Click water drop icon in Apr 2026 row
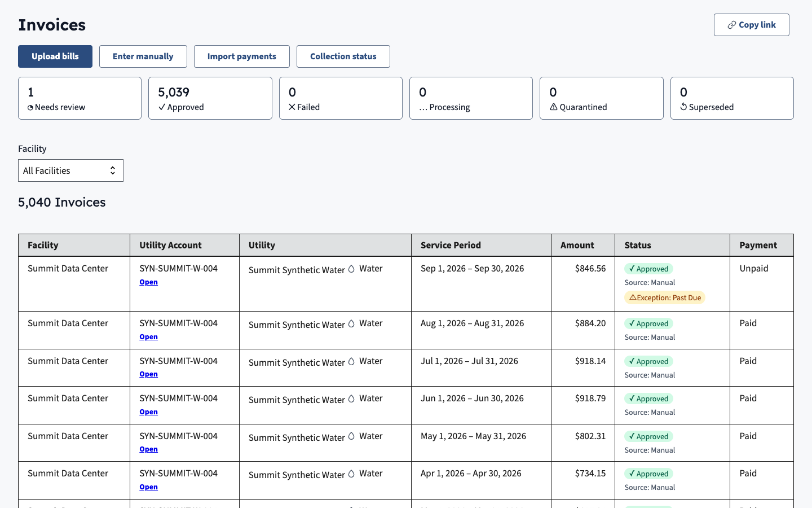This screenshot has height=508, width=812. tap(351, 474)
